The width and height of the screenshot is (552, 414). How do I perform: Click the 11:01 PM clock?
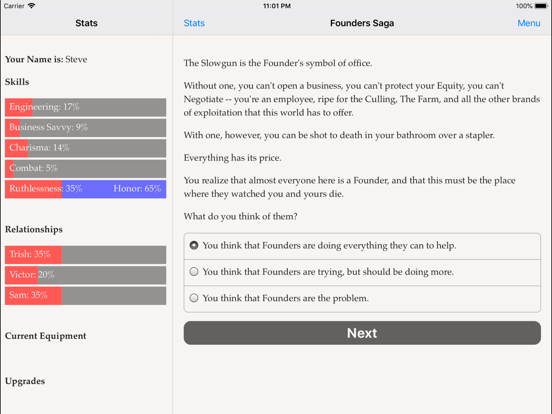(x=277, y=6)
